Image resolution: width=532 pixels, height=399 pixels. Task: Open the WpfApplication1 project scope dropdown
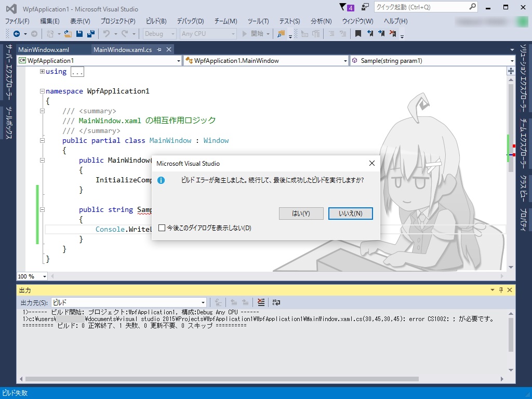[x=100, y=61]
